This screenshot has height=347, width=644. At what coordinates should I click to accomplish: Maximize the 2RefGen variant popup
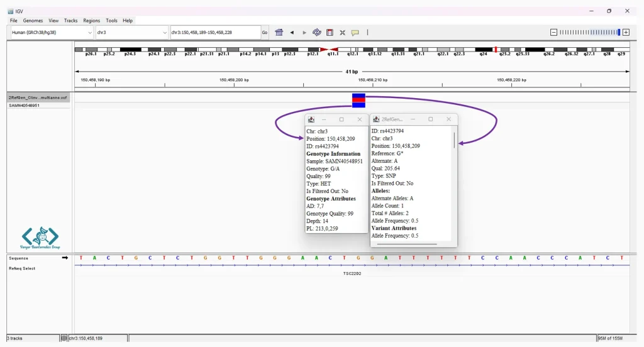(430, 119)
